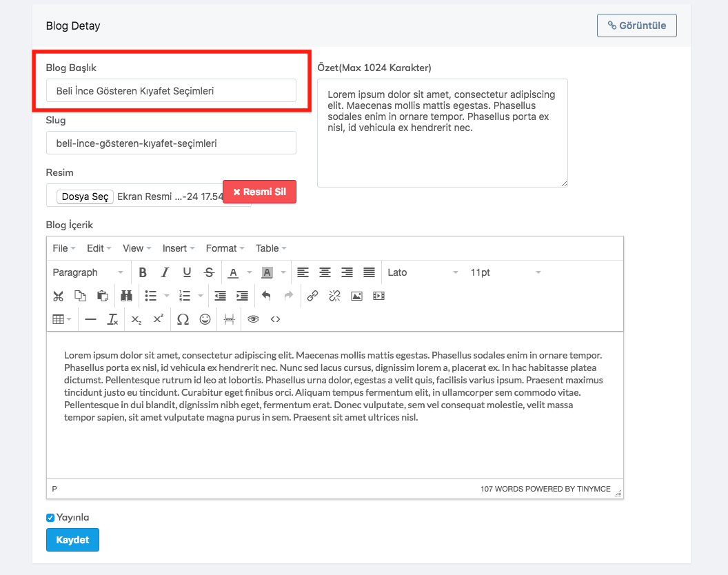Uncheck the Yayınla checkbox

click(x=50, y=518)
